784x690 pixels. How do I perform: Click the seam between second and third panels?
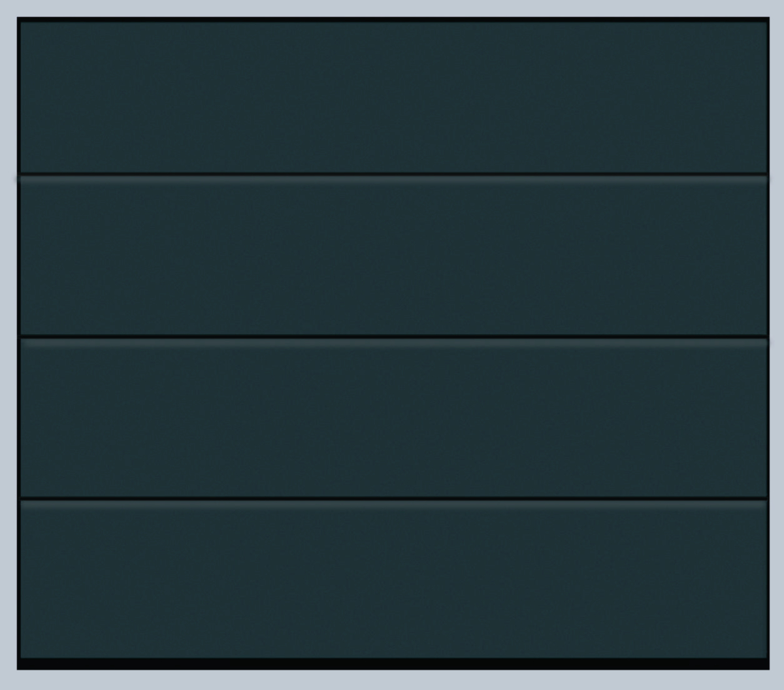(393, 336)
